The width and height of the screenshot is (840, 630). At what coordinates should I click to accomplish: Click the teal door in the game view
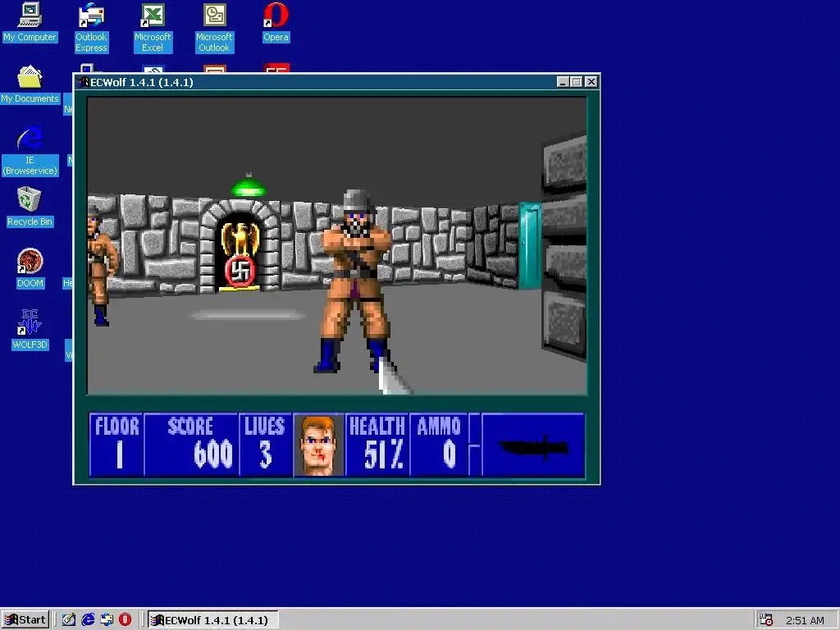click(x=529, y=246)
